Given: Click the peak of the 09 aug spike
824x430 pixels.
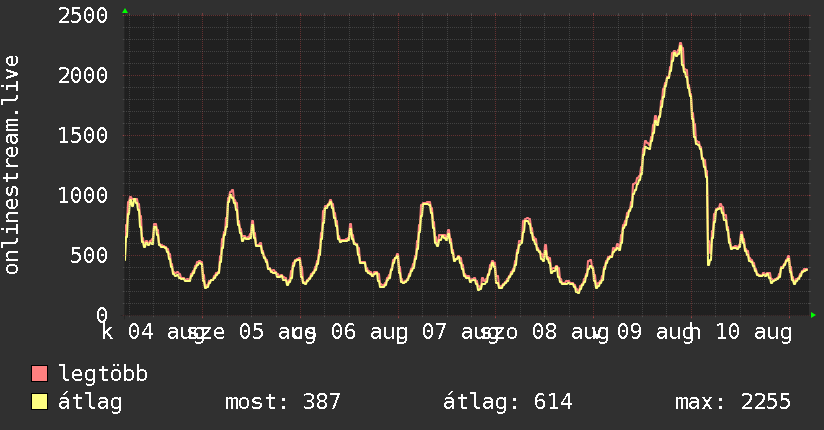Looking at the screenshot, I should pos(681,44).
